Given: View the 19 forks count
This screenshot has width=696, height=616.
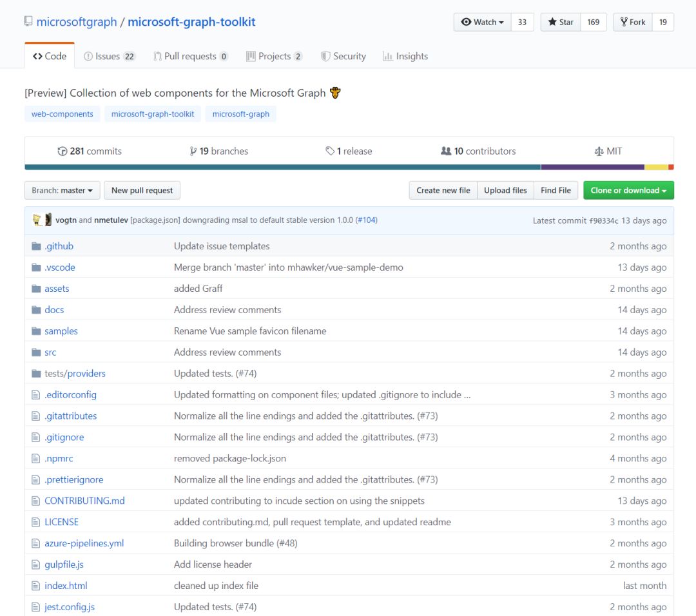Looking at the screenshot, I should pos(663,22).
